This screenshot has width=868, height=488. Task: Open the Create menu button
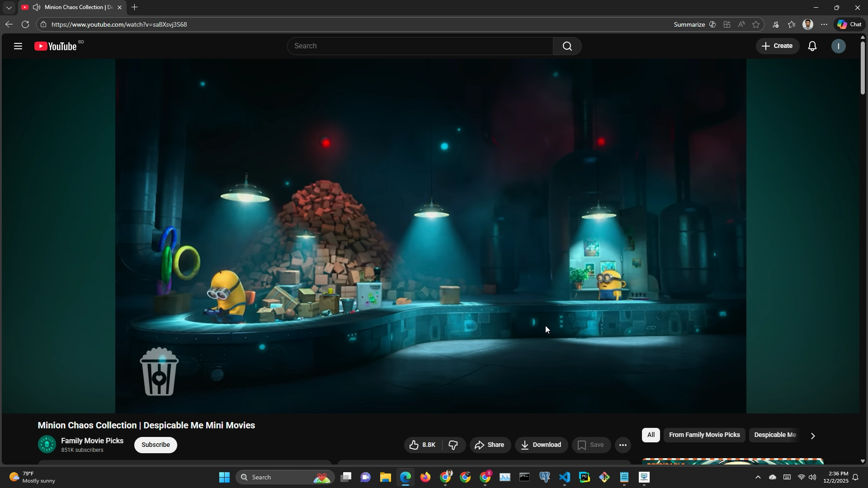[777, 46]
